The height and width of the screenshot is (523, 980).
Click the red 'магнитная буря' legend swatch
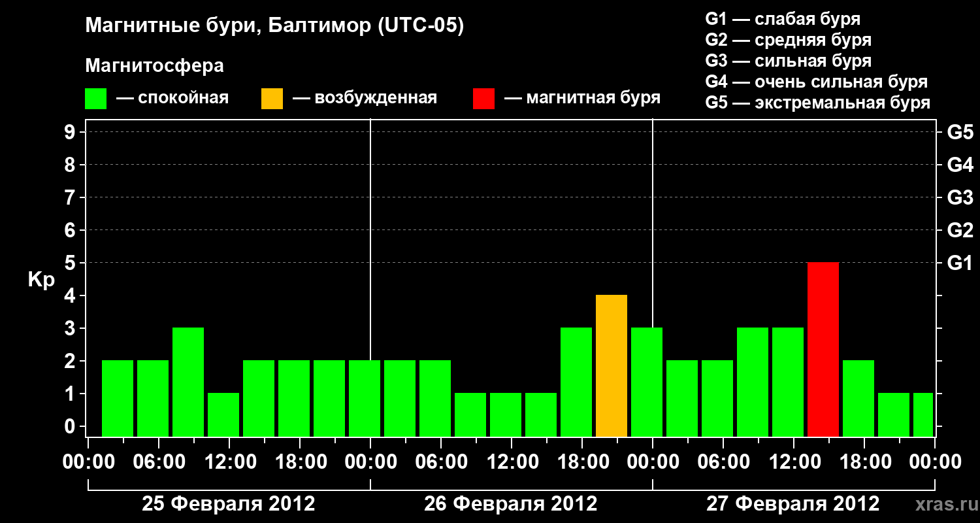[x=483, y=99]
